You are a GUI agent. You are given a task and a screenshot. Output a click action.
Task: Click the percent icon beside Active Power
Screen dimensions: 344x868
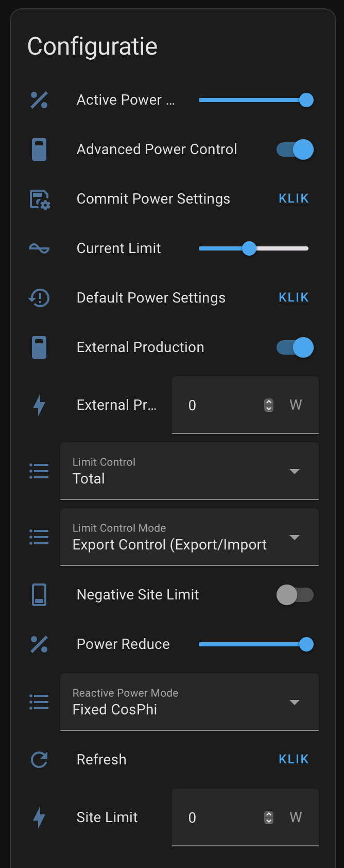39,100
